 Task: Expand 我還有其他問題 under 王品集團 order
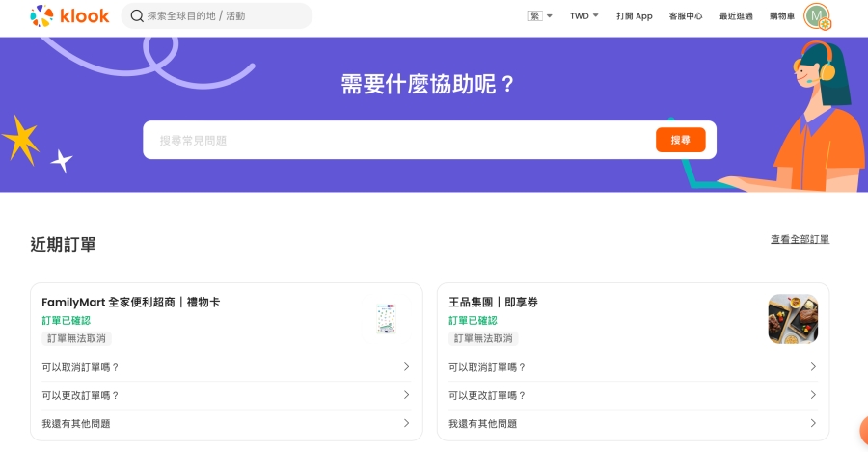(x=633, y=423)
